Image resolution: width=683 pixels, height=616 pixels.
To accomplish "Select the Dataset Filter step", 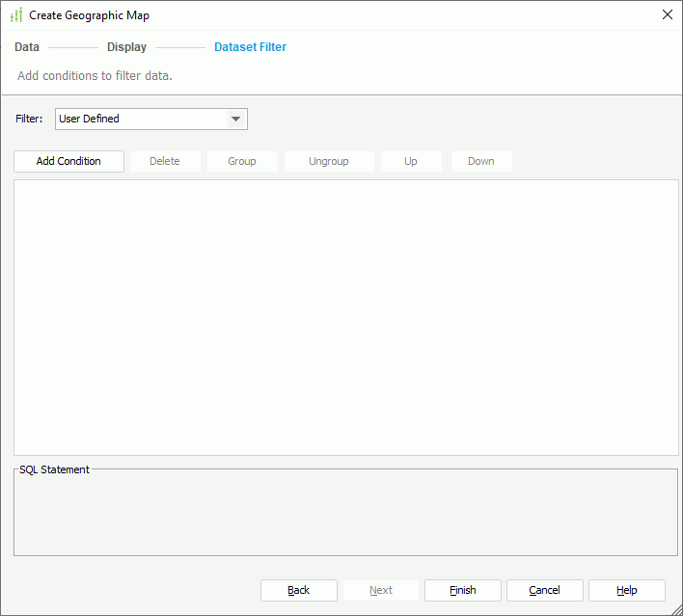I will tap(250, 46).
